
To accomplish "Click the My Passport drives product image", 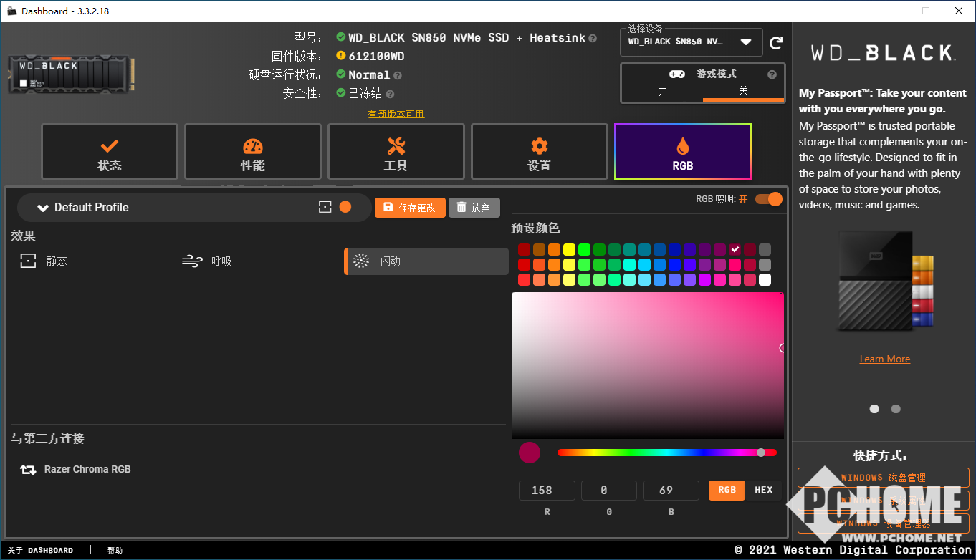I will (885, 281).
